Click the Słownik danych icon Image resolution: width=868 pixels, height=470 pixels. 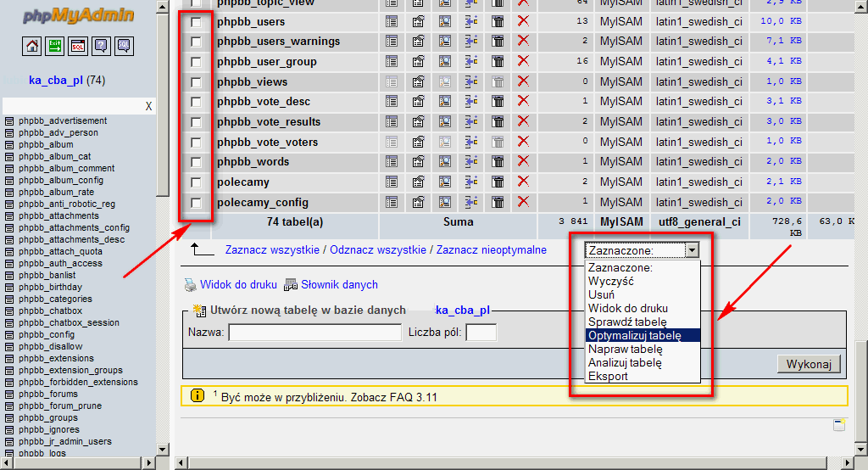[291, 285]
